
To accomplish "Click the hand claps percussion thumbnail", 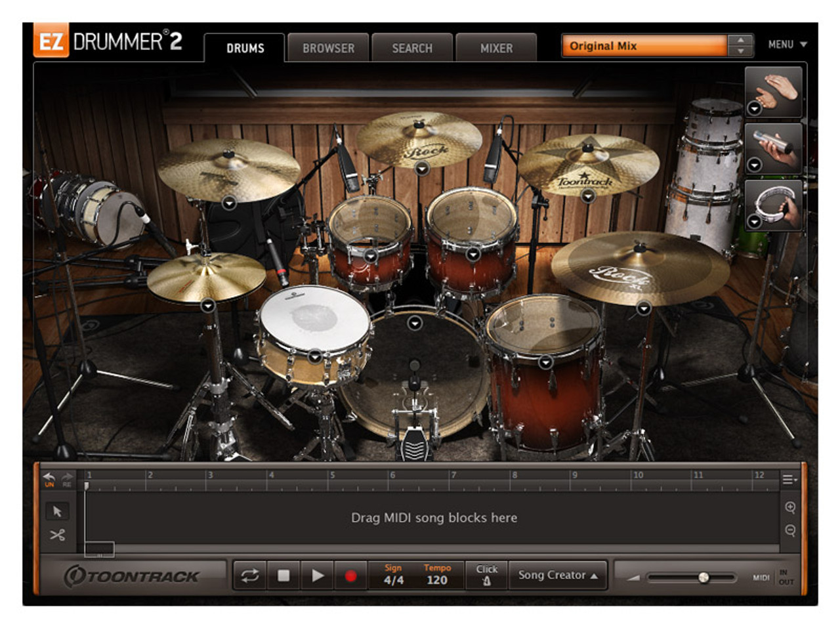I will [x=774, y=92].
